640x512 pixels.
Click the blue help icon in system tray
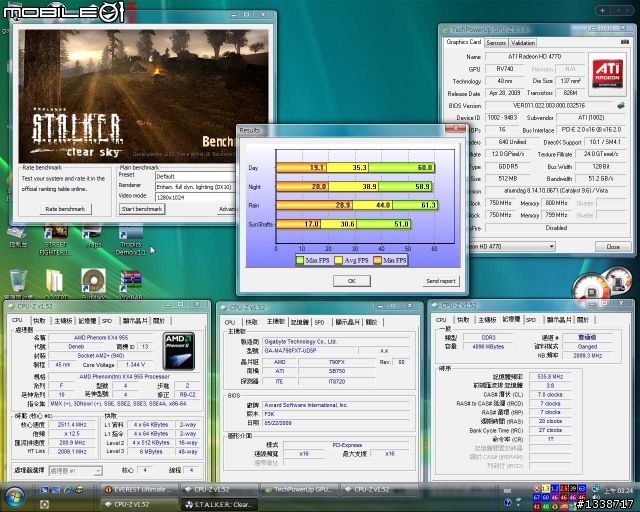click(x=508, y=502)
